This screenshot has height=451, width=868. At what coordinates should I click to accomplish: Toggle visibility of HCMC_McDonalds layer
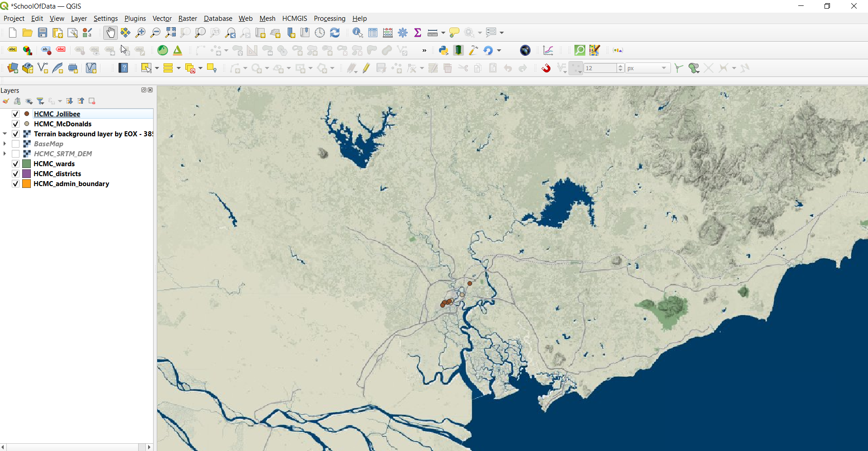pyautogui.click(x=16, y=124)
